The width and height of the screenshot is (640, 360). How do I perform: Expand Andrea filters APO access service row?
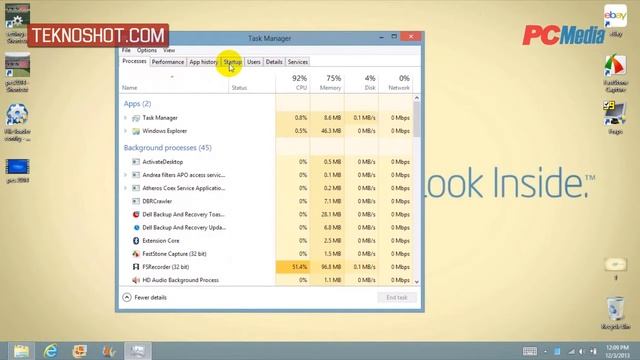click(x=125, y=175)
